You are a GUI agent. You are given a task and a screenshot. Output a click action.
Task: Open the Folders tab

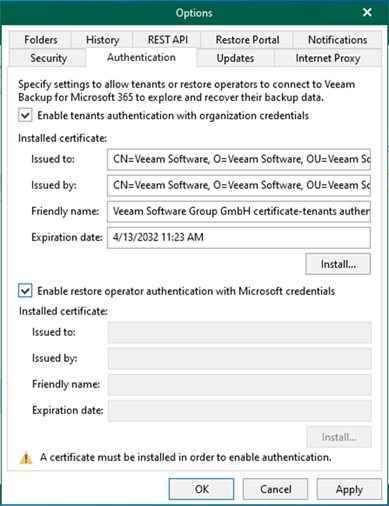point(40,40)
